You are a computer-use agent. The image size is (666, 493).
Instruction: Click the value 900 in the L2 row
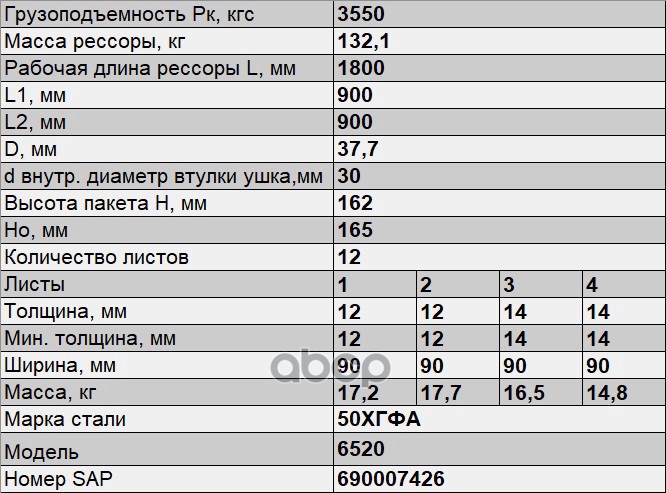[x=355, y=122]
